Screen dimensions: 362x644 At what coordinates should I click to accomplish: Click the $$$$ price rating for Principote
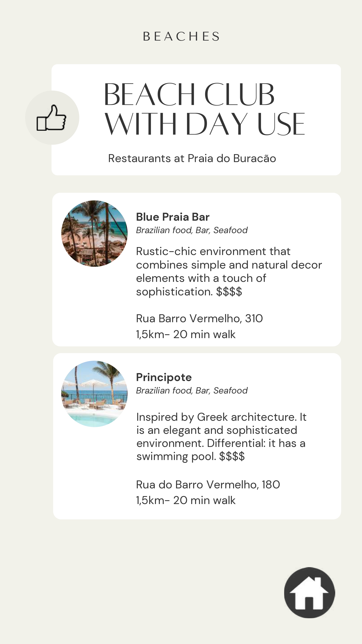232,456
